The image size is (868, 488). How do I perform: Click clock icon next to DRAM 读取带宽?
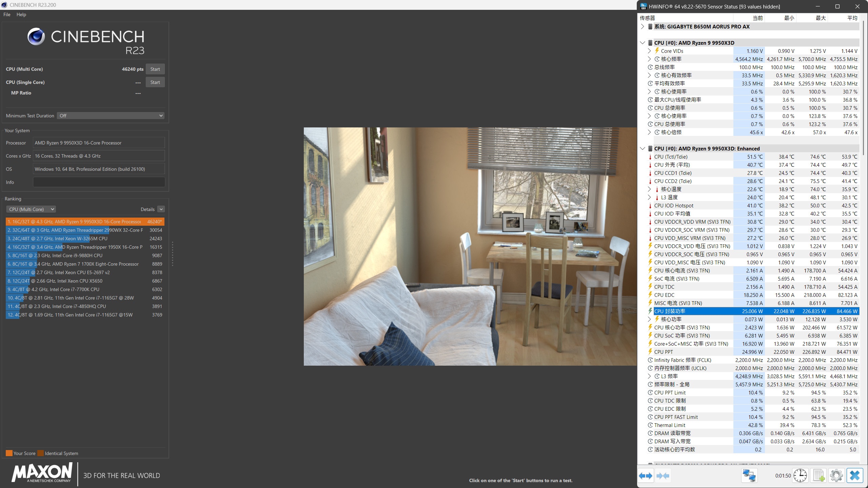(650, 433)
